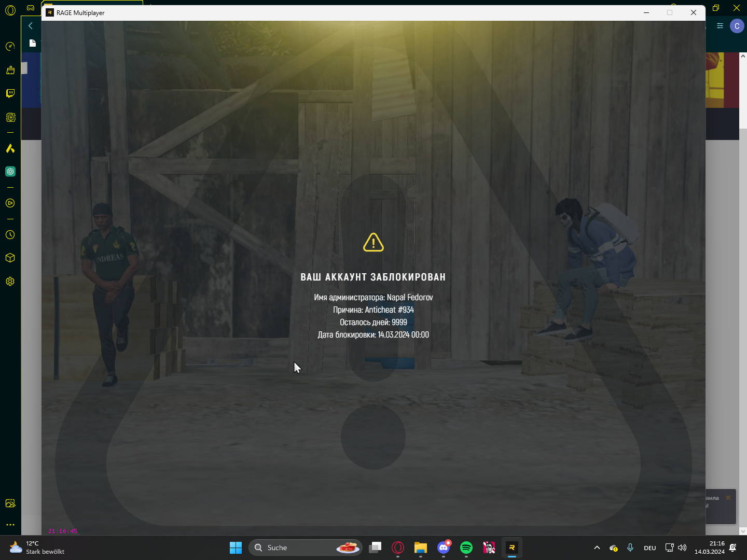Open the network tray icon

(x=670, y=548)
